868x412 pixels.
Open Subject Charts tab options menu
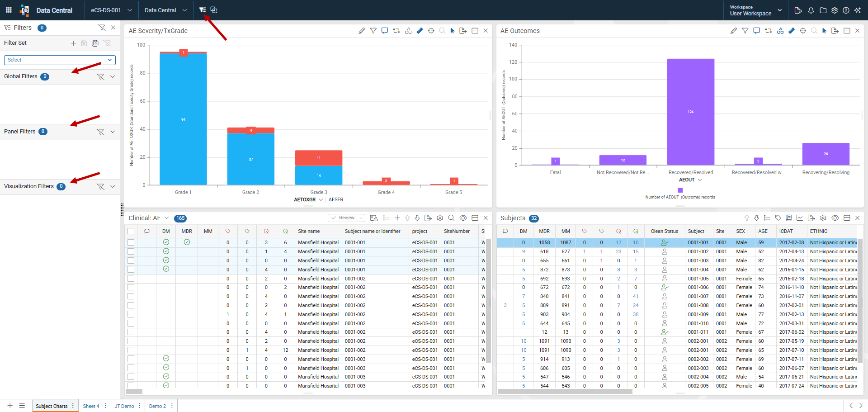click(x=73, y=406)
